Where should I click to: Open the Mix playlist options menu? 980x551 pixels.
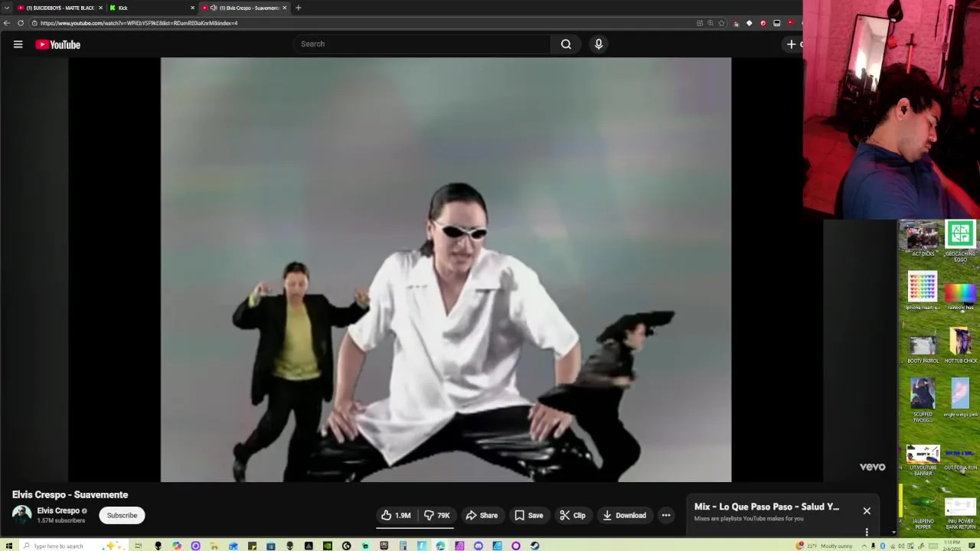click(x=867, y=532)
